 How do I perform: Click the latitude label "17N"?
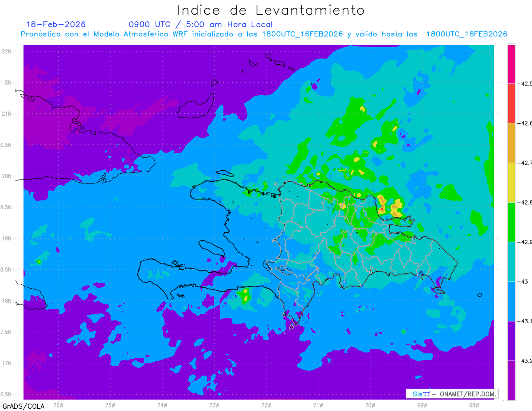point(8,363)
